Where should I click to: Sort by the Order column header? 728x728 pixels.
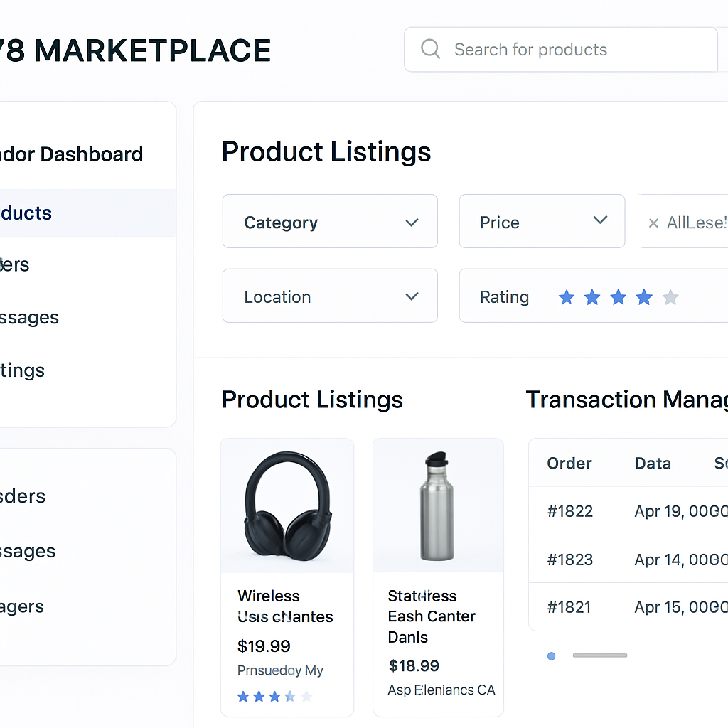click(569, 464)
